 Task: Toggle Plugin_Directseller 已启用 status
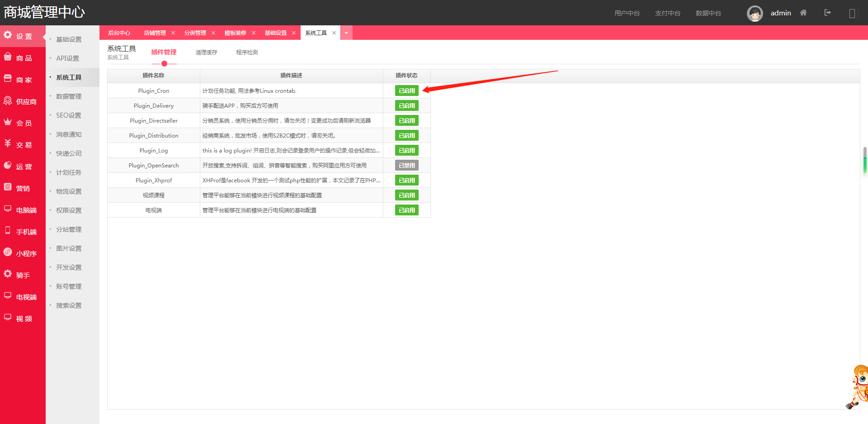407,120
